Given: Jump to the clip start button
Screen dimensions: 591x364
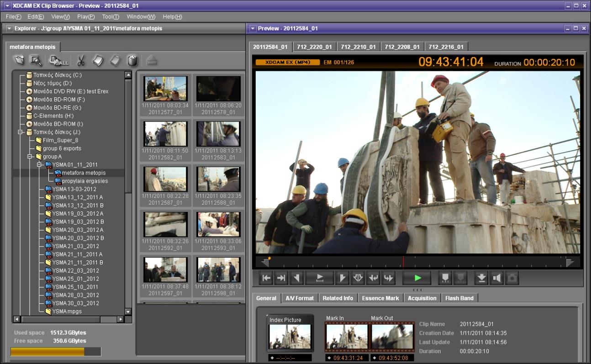Looking at the screenshot, I should (266, 278).
